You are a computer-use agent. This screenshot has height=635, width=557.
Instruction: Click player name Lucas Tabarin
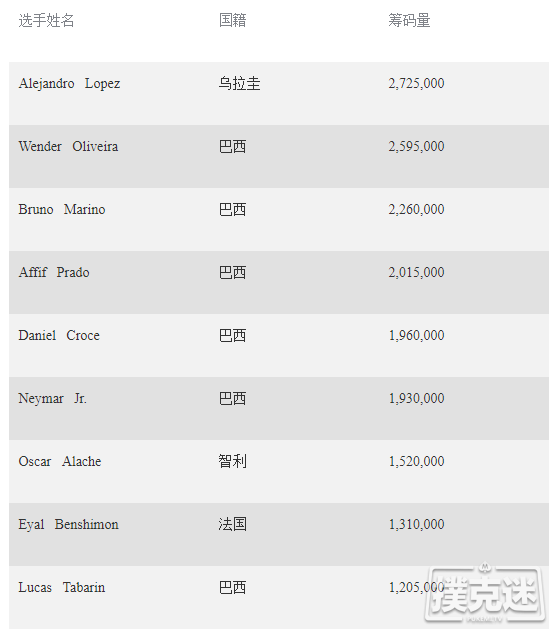coord(62,587)
